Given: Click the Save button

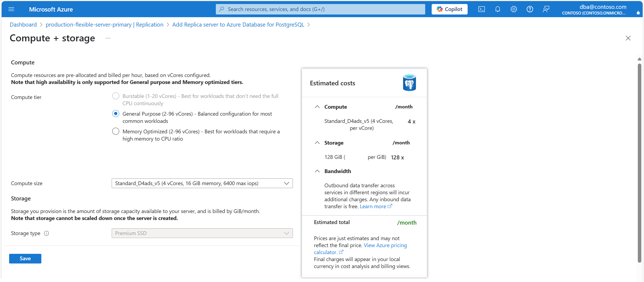Looking at the screenshot, I should [x=25, y=259].
